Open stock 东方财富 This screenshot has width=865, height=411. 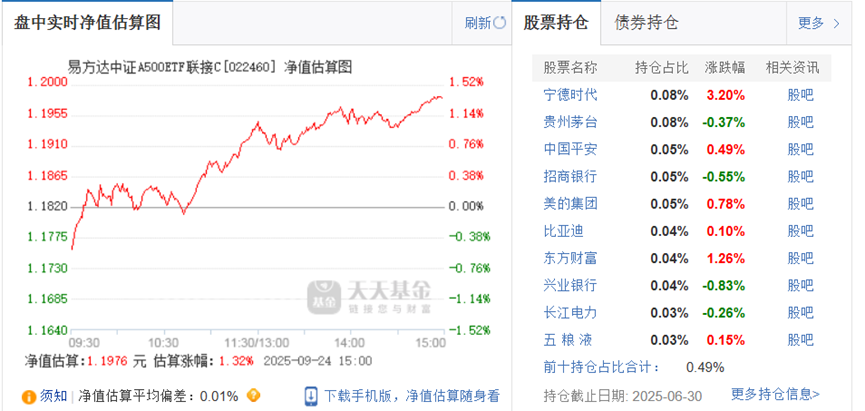click(x=570, y=258)
